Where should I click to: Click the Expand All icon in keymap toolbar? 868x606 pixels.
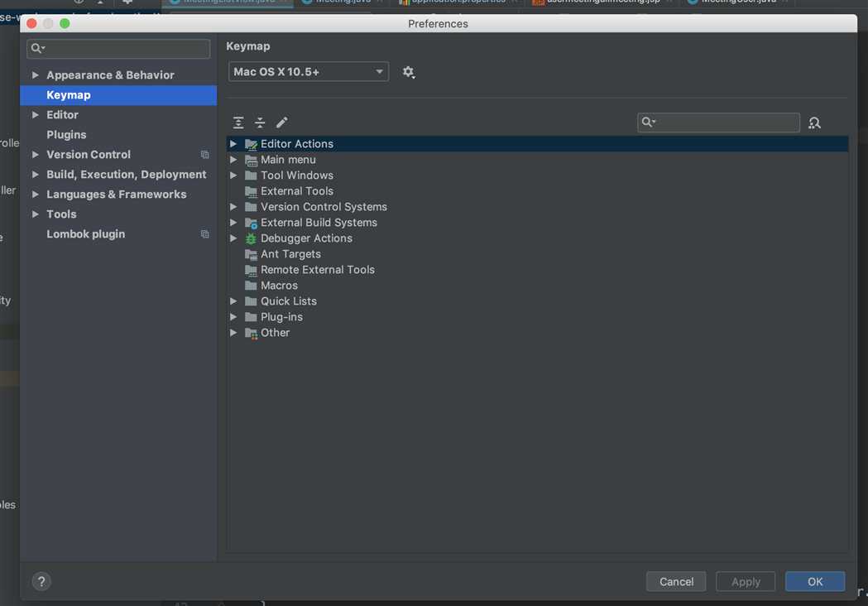pos(238,123)
